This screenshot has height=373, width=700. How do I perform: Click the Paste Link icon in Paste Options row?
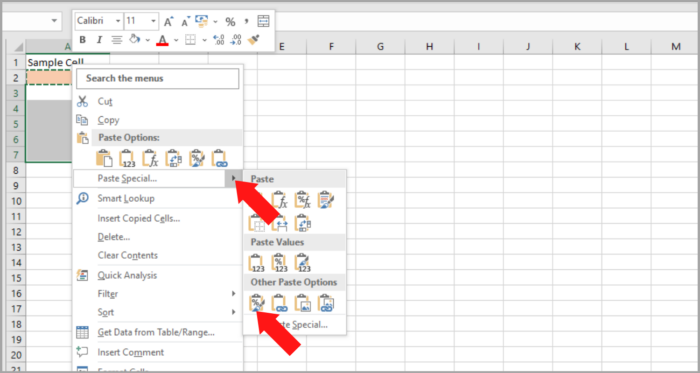click(x=220, y=158)
